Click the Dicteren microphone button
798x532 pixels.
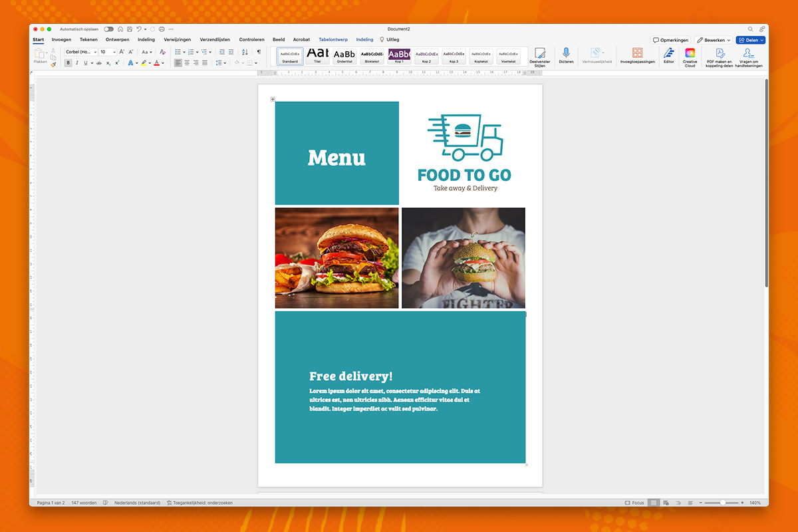point(566,56)
